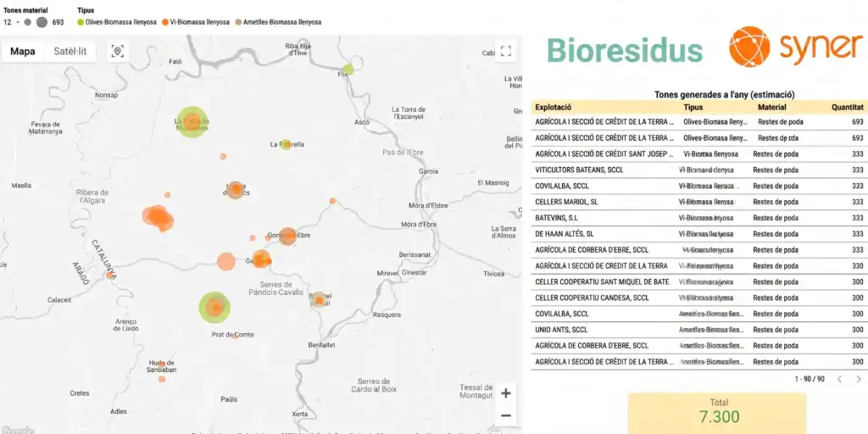Click 'Tones generades a l'any (estimació)' table title
The height and width of the screenshot is (434, 868).
click(x=724, y=95)
